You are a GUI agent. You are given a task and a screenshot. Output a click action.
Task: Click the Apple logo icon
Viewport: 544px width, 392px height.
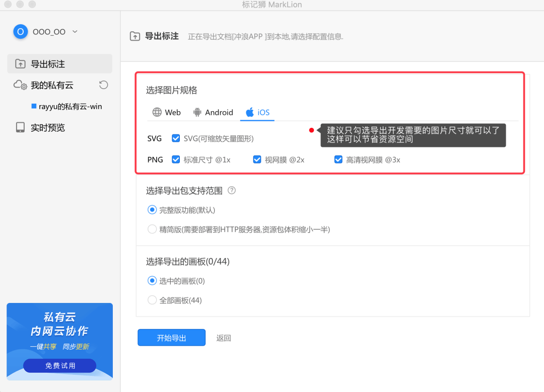250,112
